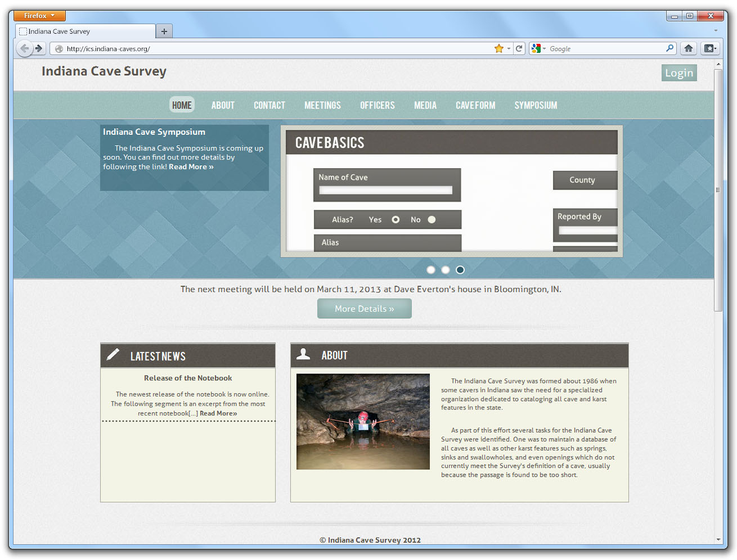Select the third slider dot
Image resolution: width=737 pixels, height=560 pixels.
tap(460, 270)
